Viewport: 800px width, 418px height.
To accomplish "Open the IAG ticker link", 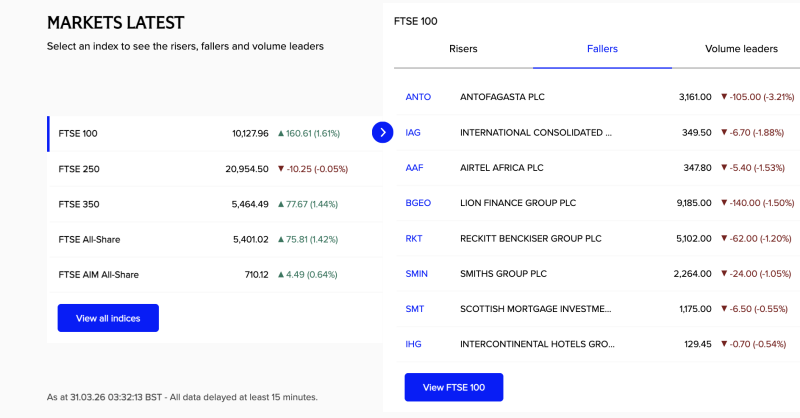I will tap(413, 133).
